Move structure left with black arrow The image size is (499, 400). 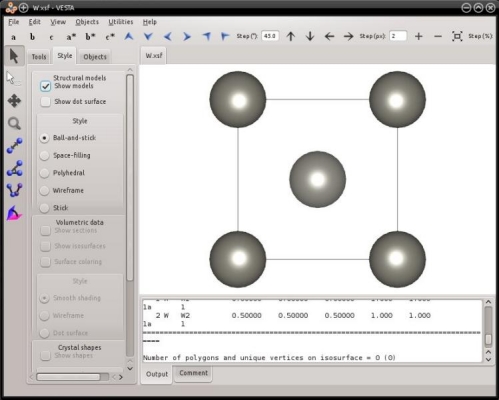coord(329,36)
